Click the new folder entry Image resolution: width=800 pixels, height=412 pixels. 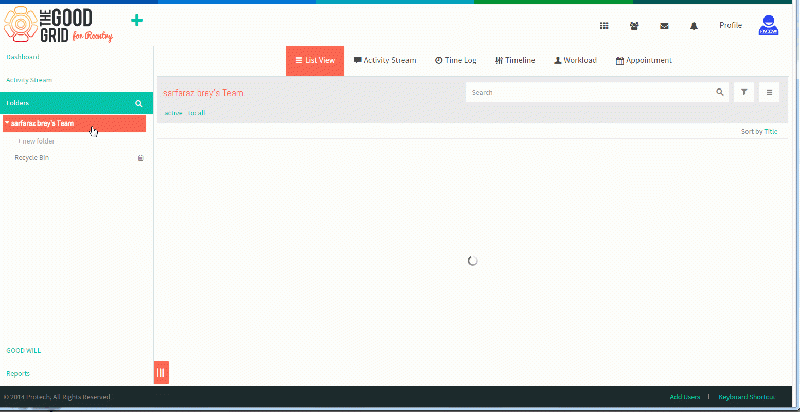pyautogui.click(x=36, y=141)
